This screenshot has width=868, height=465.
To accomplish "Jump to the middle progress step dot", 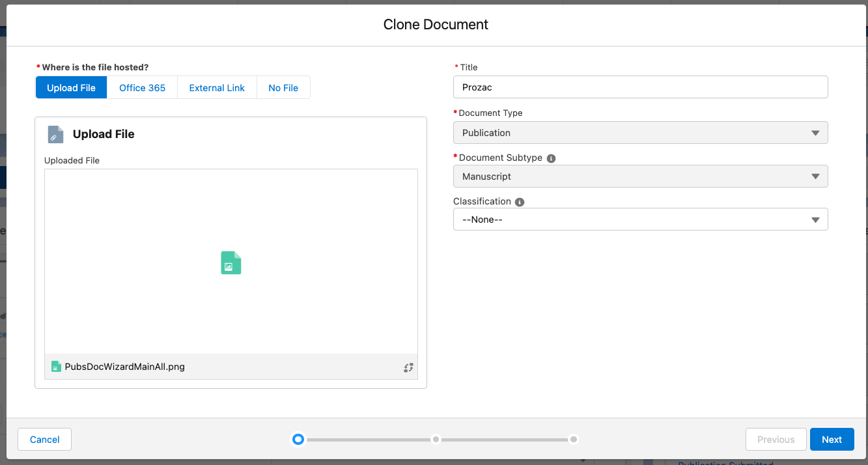I will tap(436, 440).
